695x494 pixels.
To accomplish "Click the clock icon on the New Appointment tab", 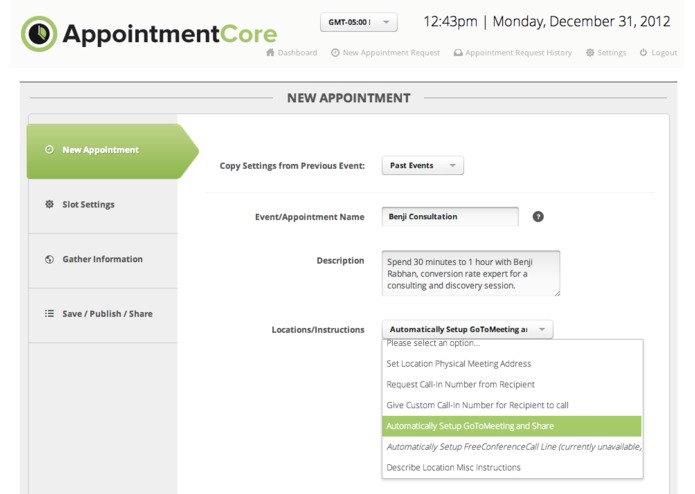I will tap(49, 150).
